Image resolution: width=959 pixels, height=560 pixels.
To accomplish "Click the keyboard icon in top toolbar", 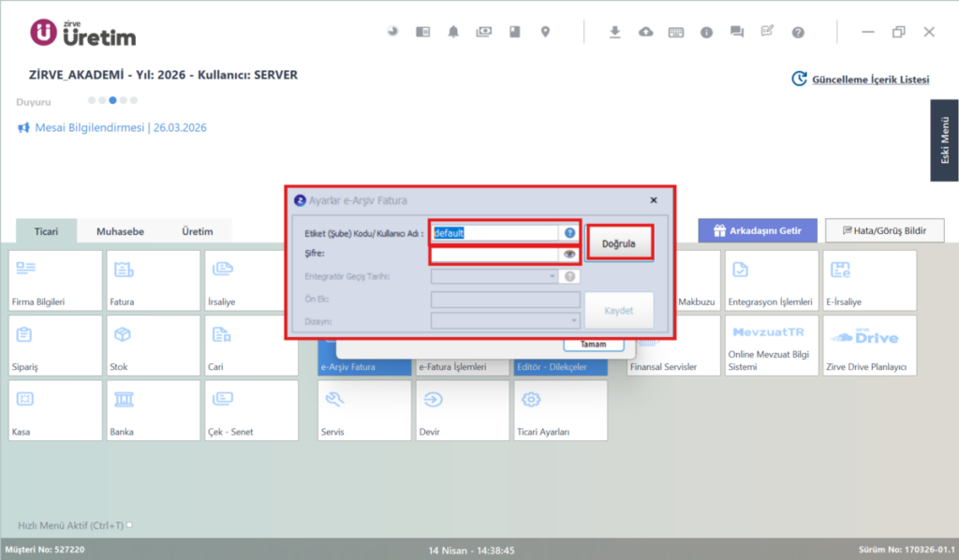I will tap(676, 33).
